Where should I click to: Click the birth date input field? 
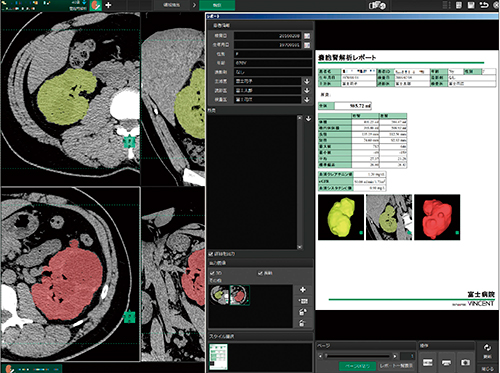pyautogui.click(x=268, y=45)
